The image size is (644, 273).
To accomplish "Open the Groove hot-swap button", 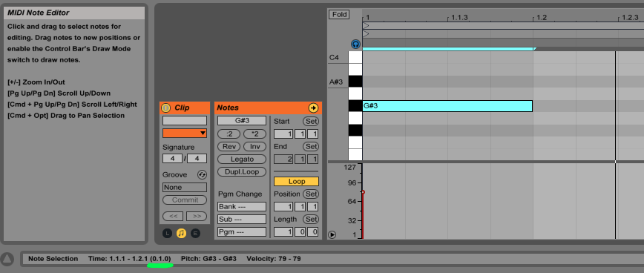I will tap(202, 175).
